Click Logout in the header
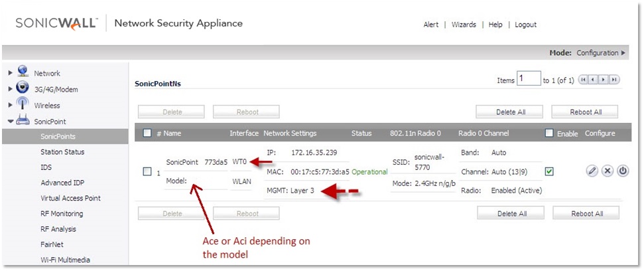The width and height of the screenshot is (644, 271). (x=526, y=25)
